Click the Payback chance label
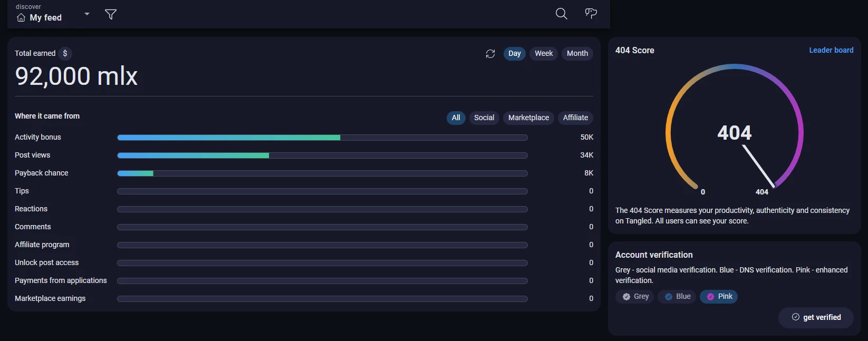This screenshot has width=868, height=341. (42, 173)
